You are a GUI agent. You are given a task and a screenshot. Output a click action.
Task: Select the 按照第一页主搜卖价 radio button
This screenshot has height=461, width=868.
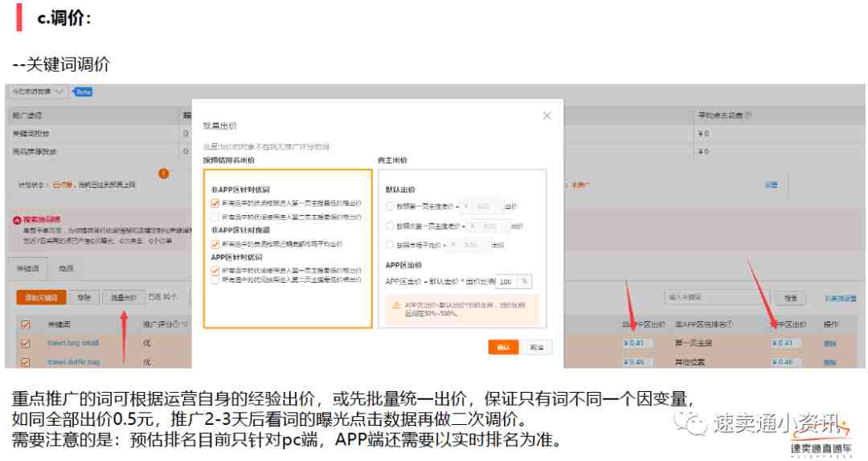(x=390, y=206)
